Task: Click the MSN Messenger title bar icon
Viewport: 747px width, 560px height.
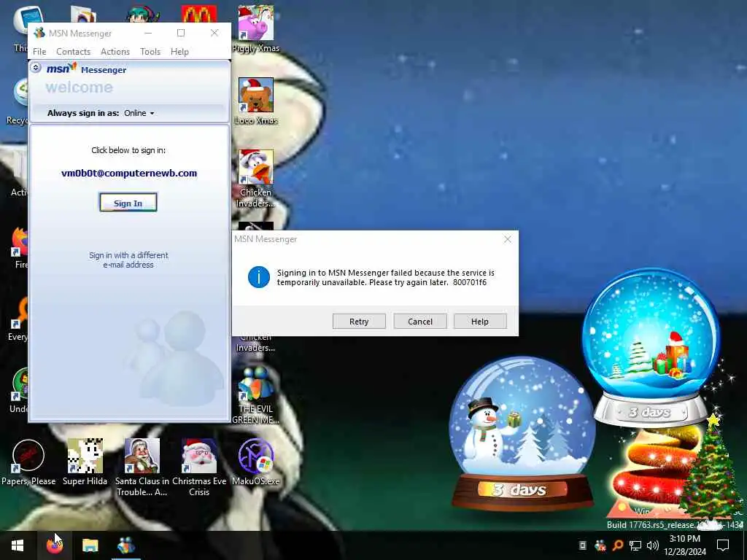Action: (x=39, y=33)
